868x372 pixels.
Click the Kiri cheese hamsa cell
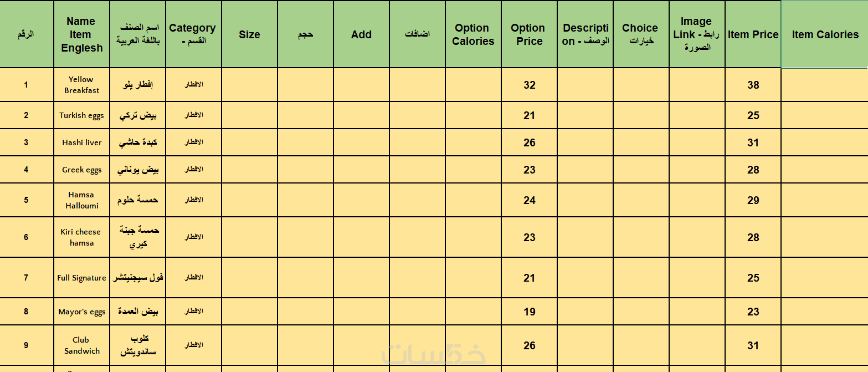click(81, 237)
